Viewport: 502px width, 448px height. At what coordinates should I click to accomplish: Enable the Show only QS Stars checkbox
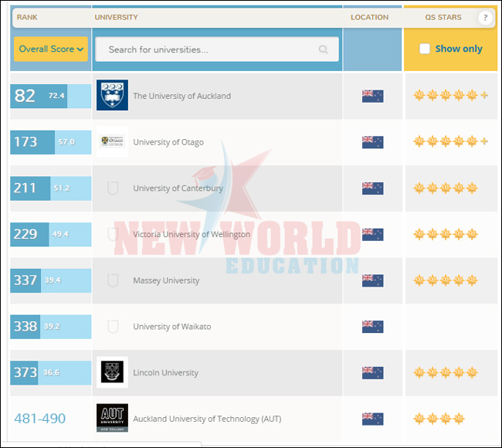(x=425, y=49)
